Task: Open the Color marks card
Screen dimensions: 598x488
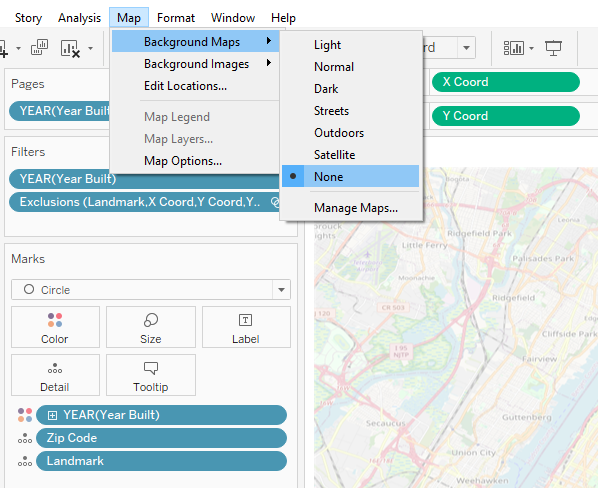Action: (x=55, y=327)
